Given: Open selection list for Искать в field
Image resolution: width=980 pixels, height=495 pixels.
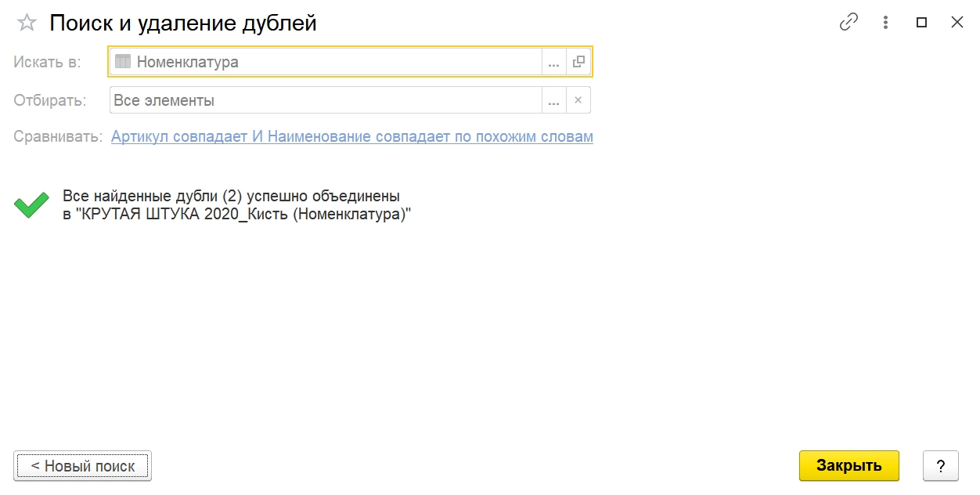Looking at the screenshot, I should click(x=553, y=62).
